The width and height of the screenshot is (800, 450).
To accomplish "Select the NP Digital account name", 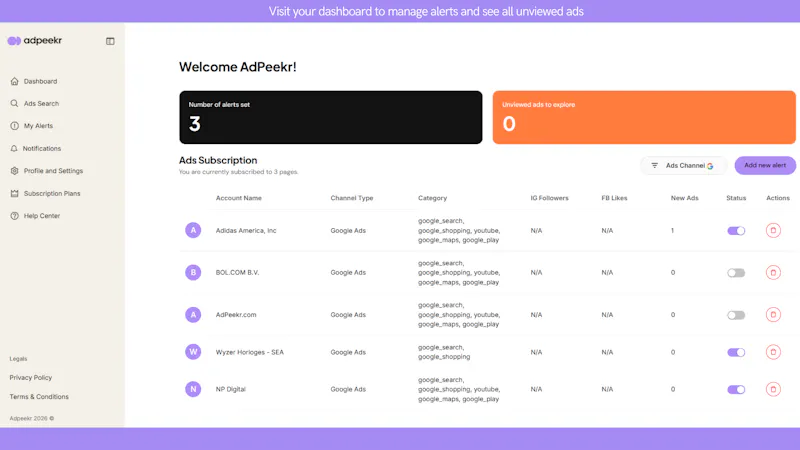I will [231, 389].
